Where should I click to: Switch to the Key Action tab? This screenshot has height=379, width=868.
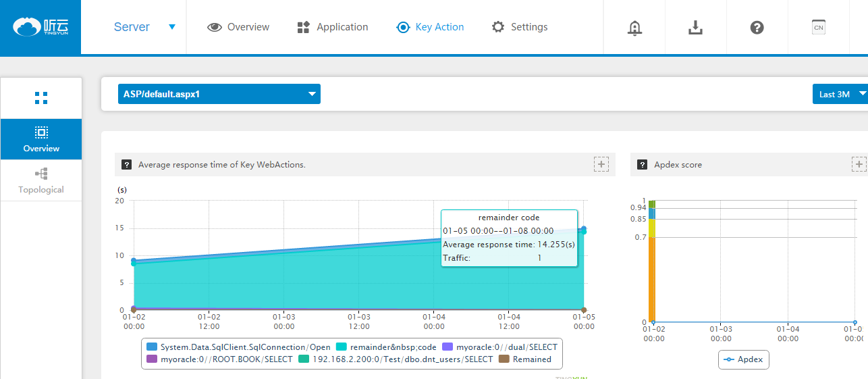[431, 27]
